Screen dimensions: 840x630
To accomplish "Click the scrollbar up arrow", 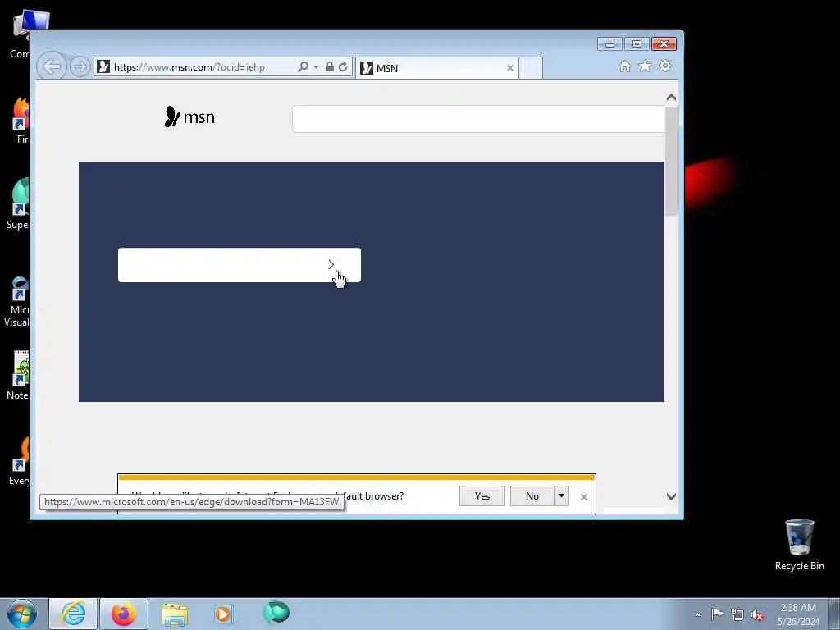I will pos(671,98).
